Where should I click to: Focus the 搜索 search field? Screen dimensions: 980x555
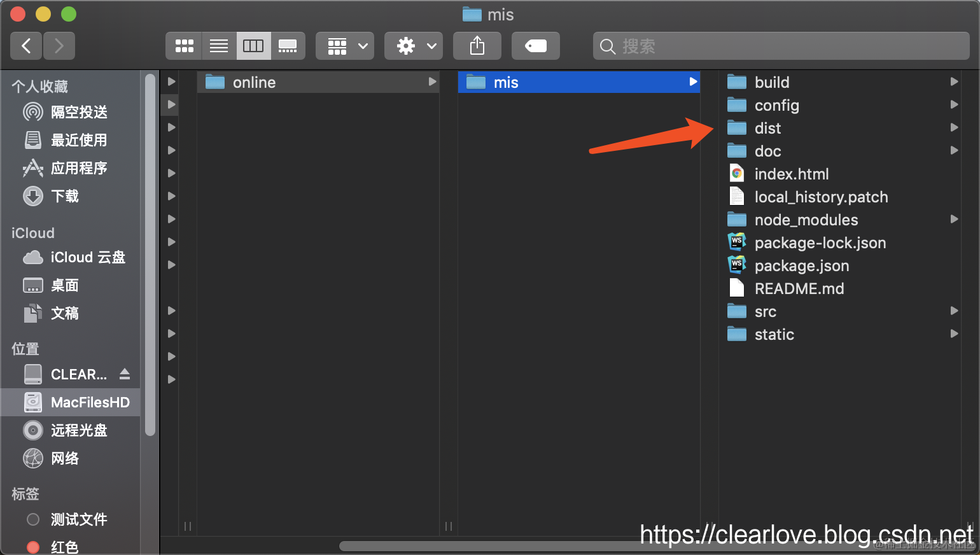coord(781,46)
